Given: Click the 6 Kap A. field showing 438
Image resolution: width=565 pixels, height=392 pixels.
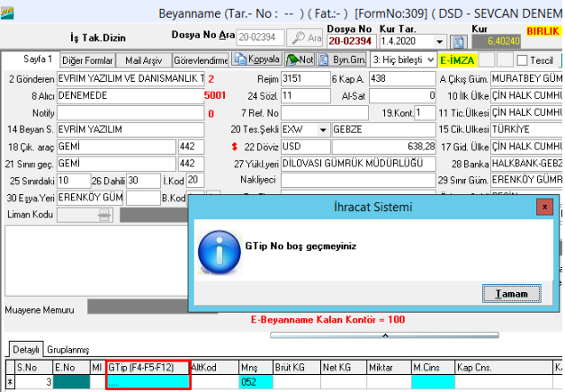Looking at the screenshot, I should (x=402, y=78).
